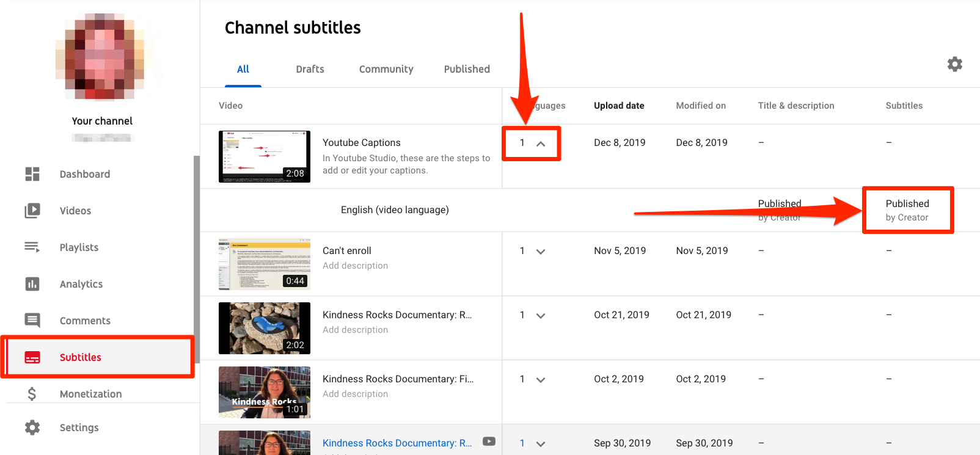The width and height of the screenshot is (980, 455).
Task: Click the gear icon above subtitles table
Action: click(x=954, y=64)
